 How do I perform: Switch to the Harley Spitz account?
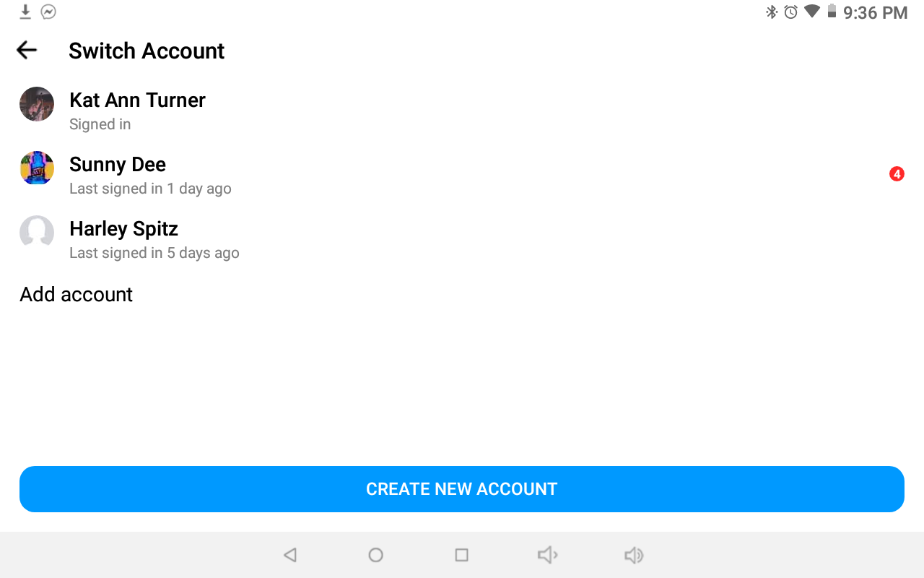(x=462, y=239)
